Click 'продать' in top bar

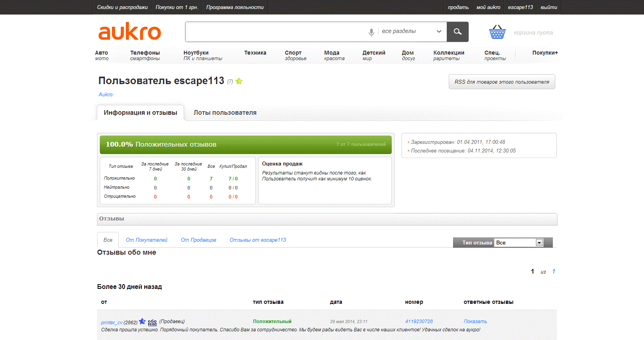[x=458, y=7]
